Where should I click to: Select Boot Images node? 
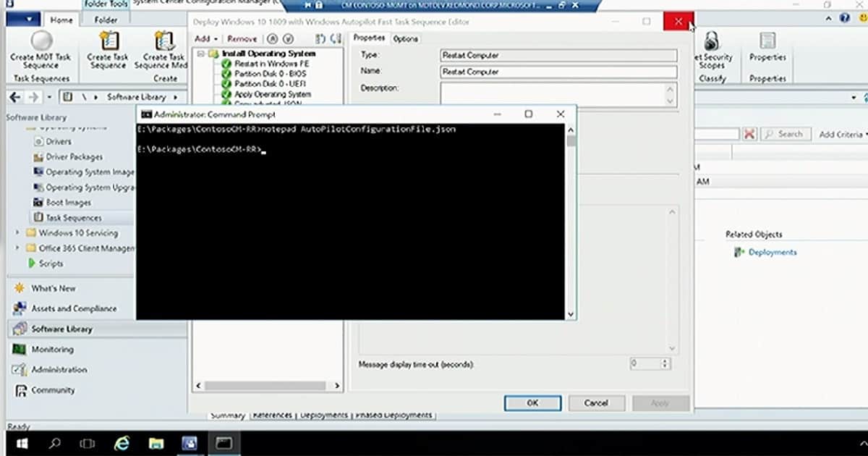coord(62,203)
